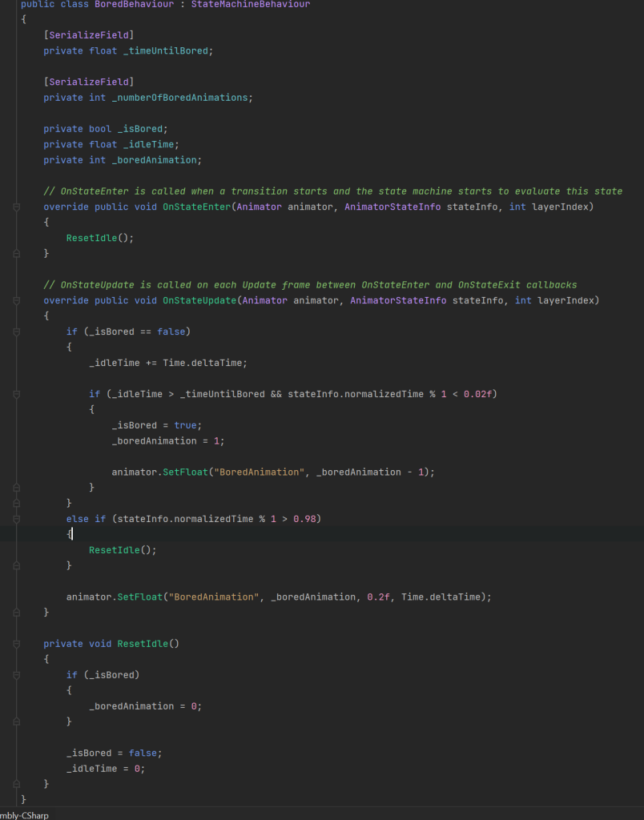The height and width of the screenshot is (820, 644).
Task: Click _boredAnimation in the 'private int' declaration
Action: [155, 160]
